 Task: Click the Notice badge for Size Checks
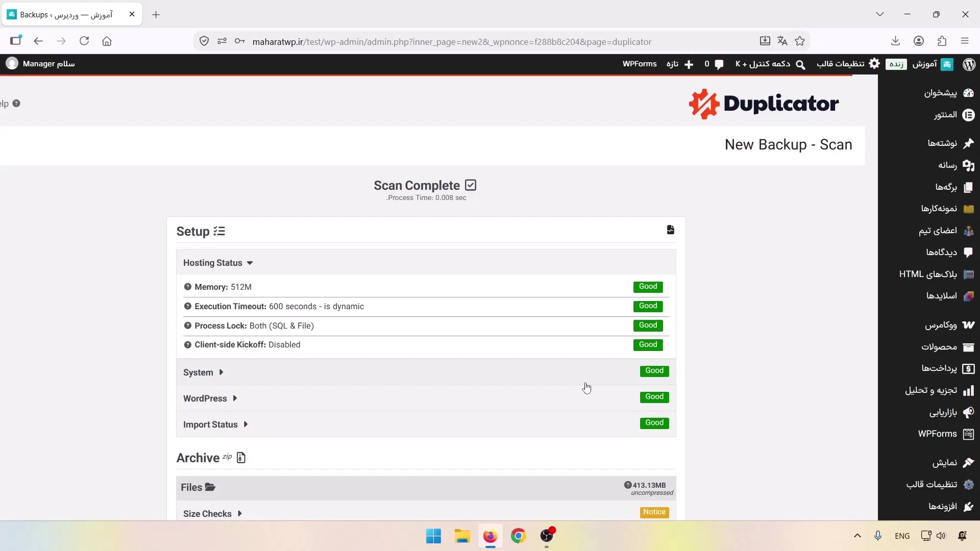click(x=654, y=512)
